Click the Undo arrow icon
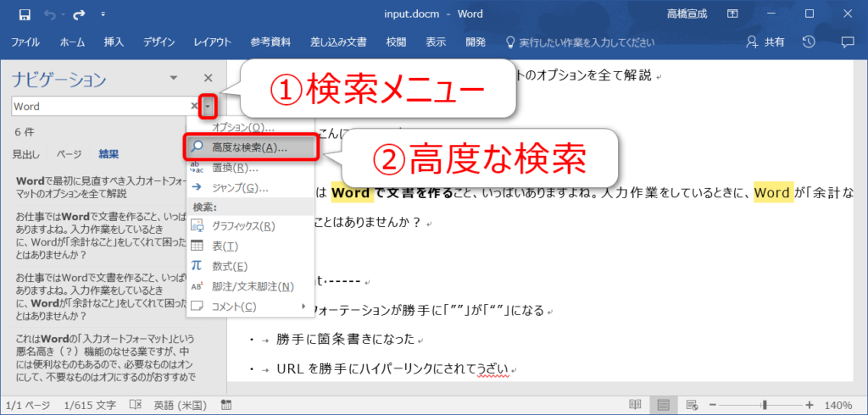The image size is (868, 415). [50, 15]
